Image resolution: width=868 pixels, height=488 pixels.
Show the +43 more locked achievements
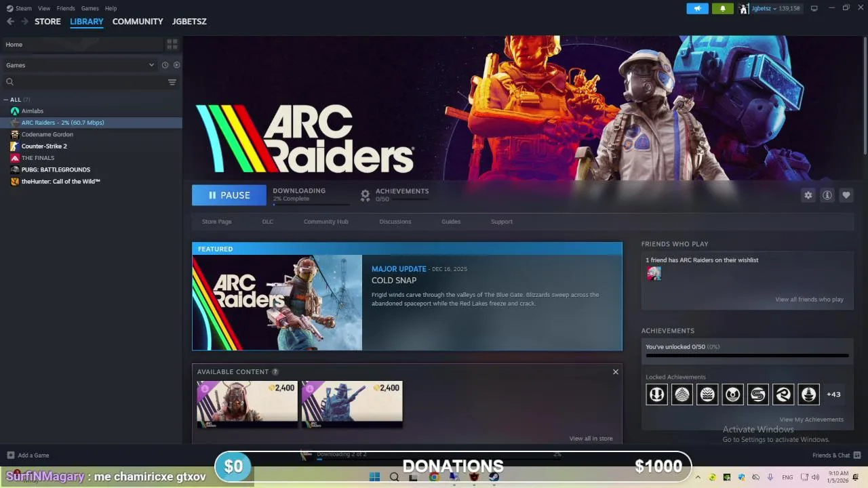click(x=833, y=394)
